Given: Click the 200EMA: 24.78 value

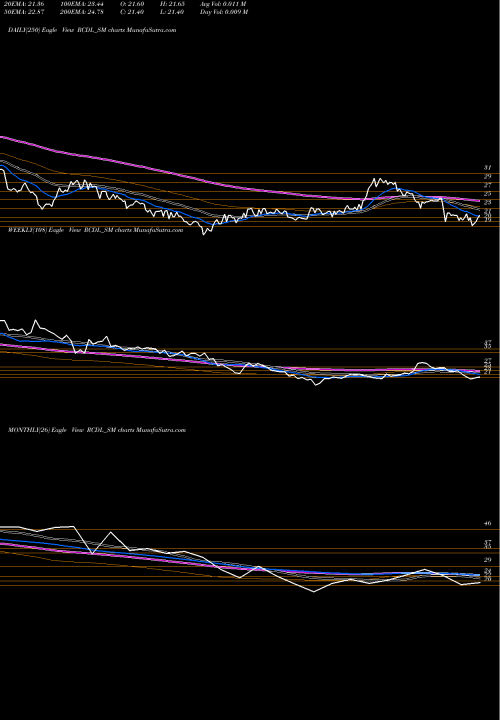Looking at the screenshot, I should coord(80,12).
